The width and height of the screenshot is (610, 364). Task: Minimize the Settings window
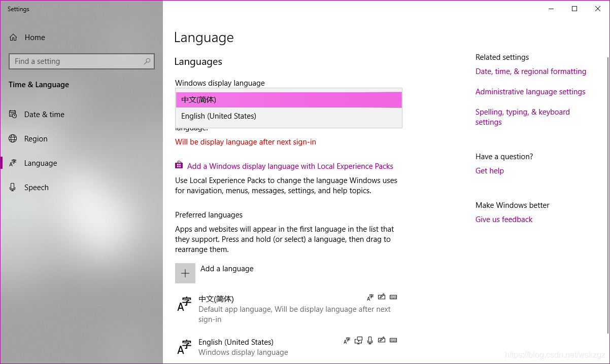tap(551, 9)
